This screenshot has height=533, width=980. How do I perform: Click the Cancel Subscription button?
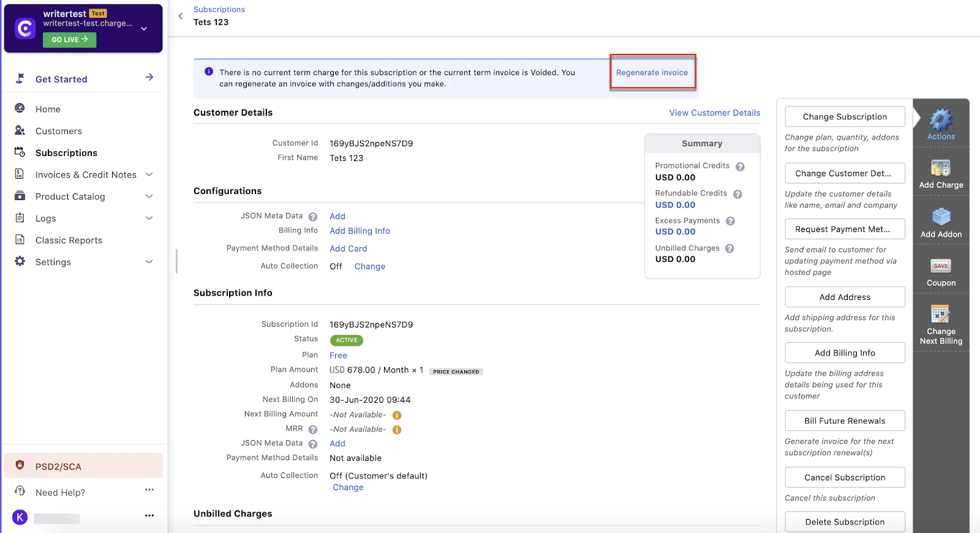[845, 477]
